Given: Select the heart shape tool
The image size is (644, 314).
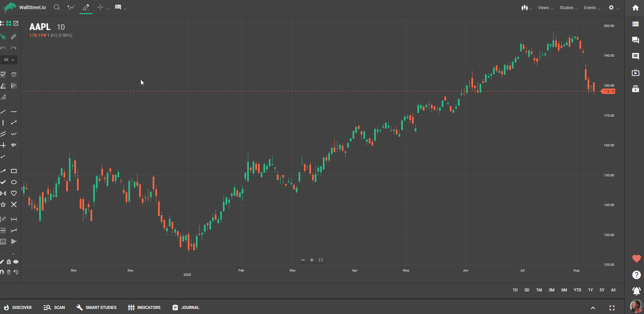Looking at the screenshot, I should (14, 193).
